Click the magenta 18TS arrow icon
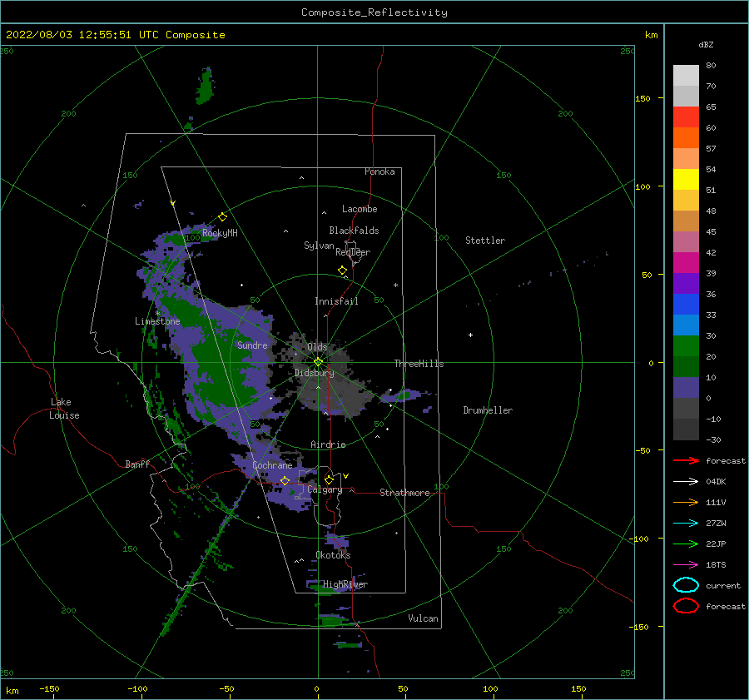The width and height of the screenshot is (749, 700). tap(686, 565)
